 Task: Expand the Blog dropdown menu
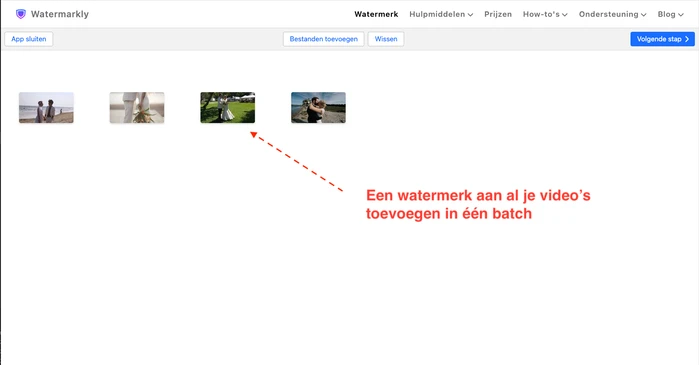670,14
